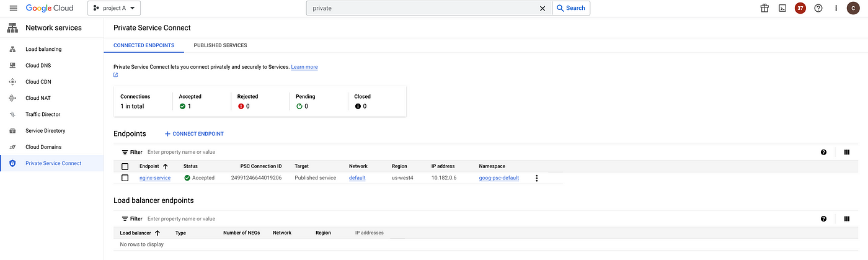The height and width of the screenshot is (260, 868).
Task: Open the project A selector dropdown
Action: 115,8
